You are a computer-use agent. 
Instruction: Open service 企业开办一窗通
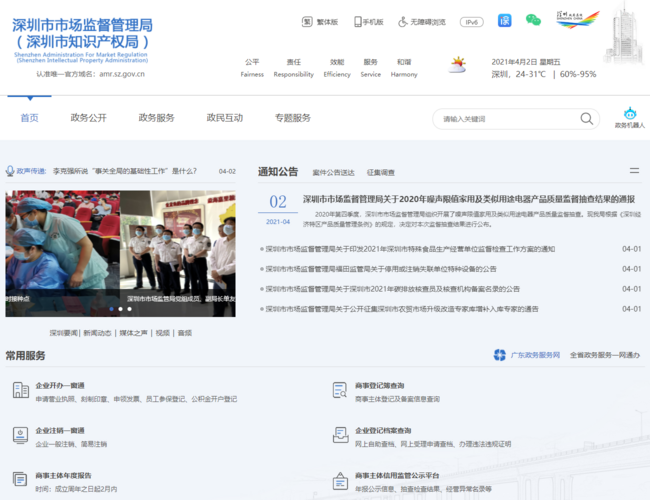60,386
